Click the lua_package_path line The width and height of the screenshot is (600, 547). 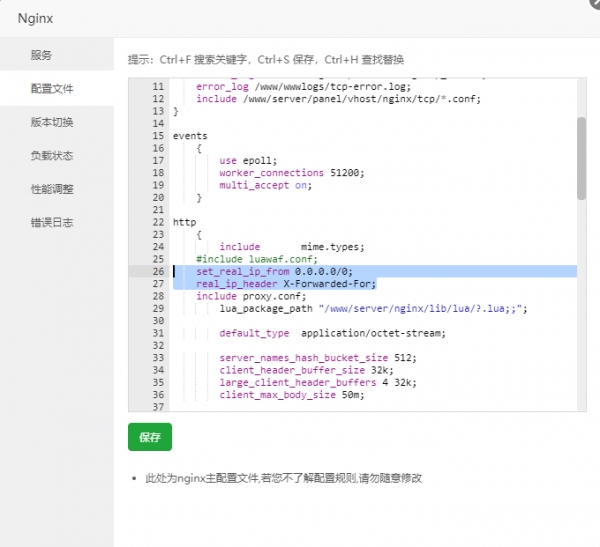click(x=373, y=309)
